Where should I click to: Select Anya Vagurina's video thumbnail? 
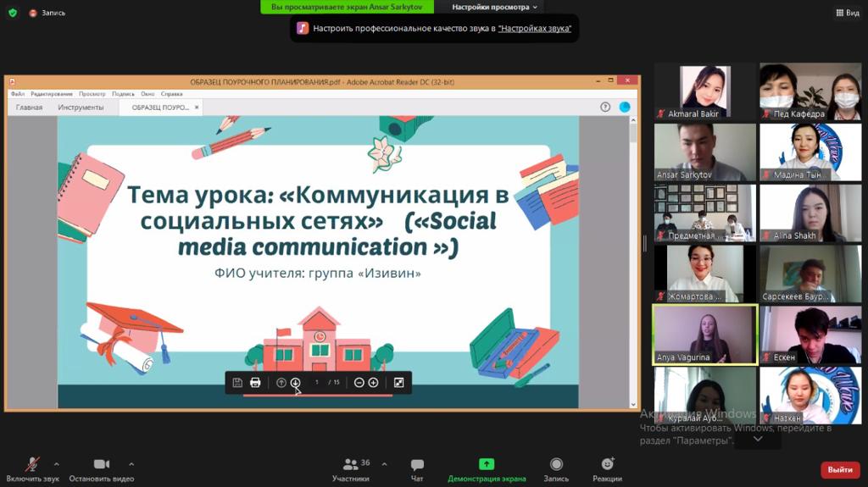pyautogui.click(x=704, y=335)
